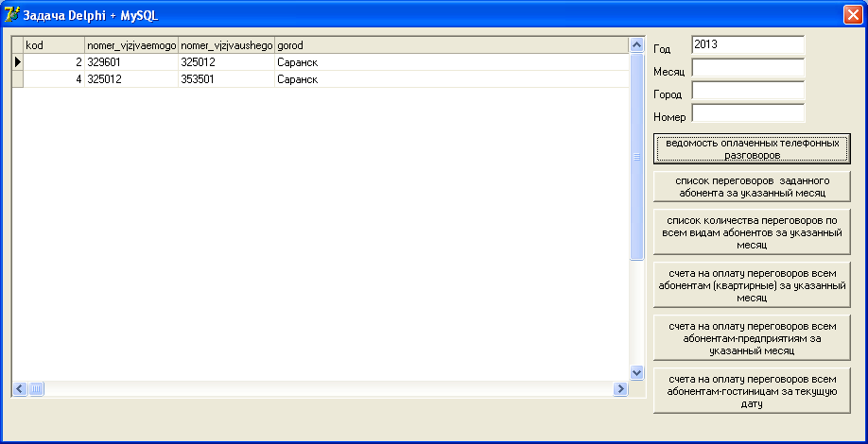868x444 pixels.
Task: Click the Delphi app icon in title bar
Action: click(x=11, y=15)
